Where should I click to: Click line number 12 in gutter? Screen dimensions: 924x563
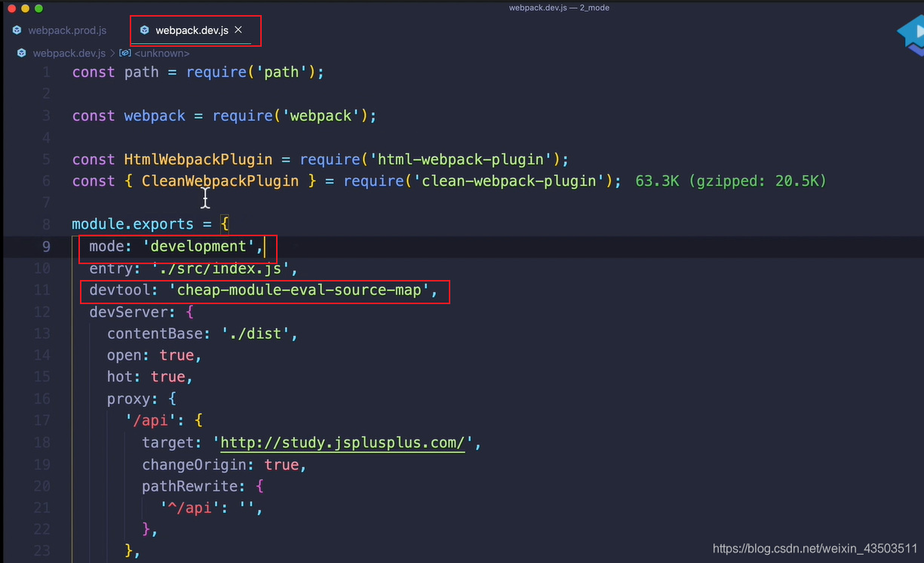click(41, 312)
